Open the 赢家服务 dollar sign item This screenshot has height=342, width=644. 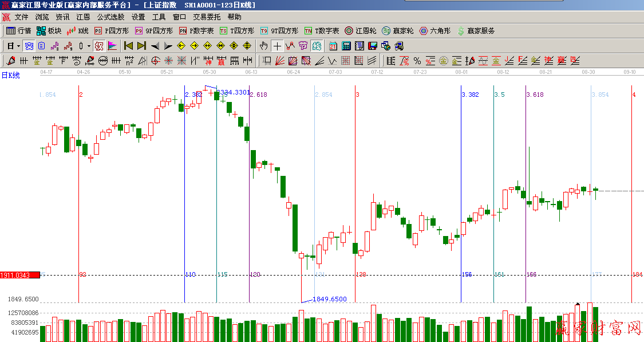(x=476, y=31)
